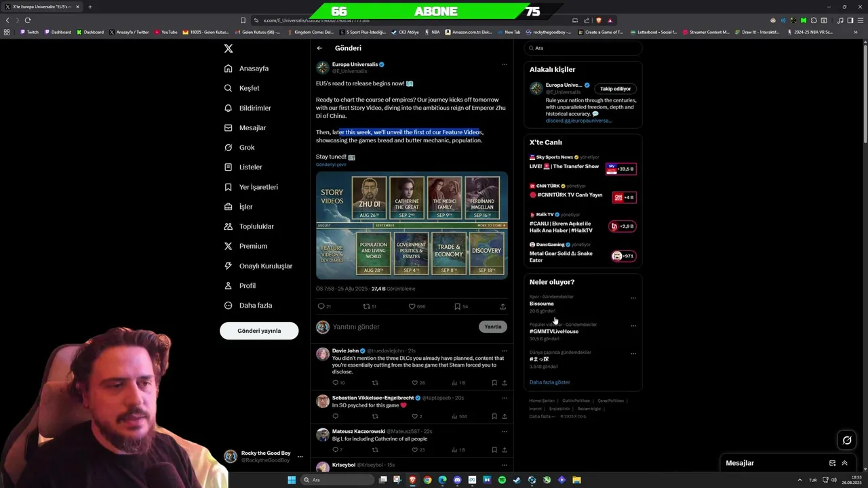868x488 pixels.
Task: Reply to Davie John's comment
Action: 335,383
